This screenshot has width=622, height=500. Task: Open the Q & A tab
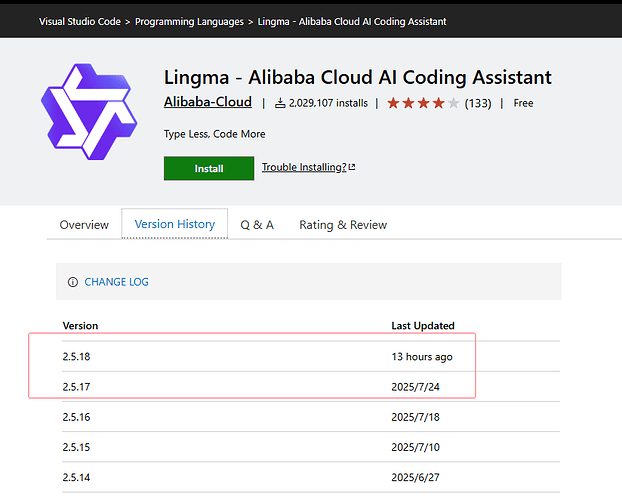(257, 225)
